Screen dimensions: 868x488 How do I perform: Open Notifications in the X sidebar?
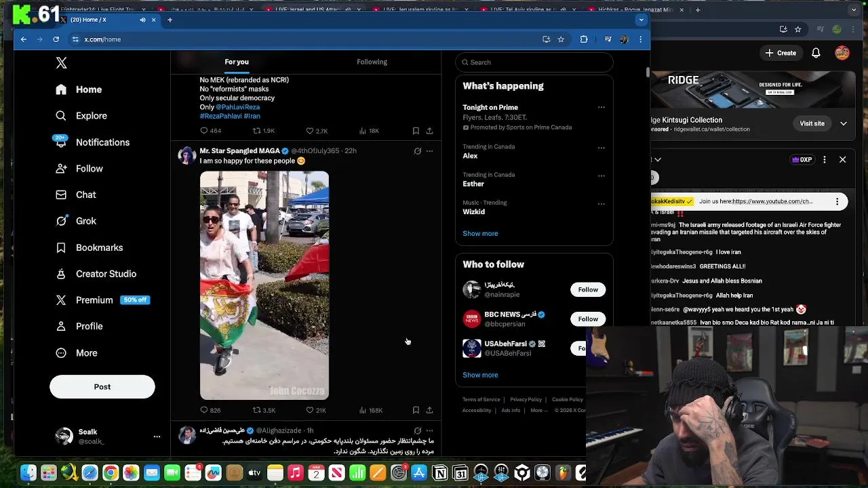[x=92, y=142]
